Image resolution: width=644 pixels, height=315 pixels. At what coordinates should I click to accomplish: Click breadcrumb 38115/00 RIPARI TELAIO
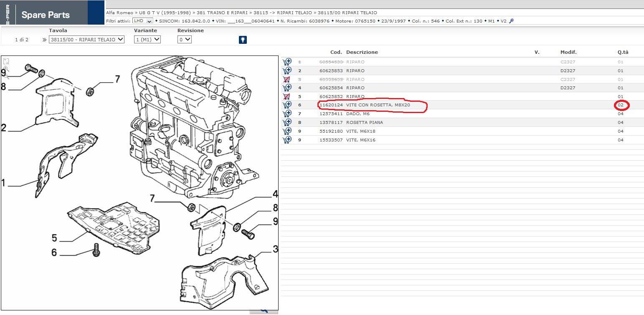pos(347,13)
